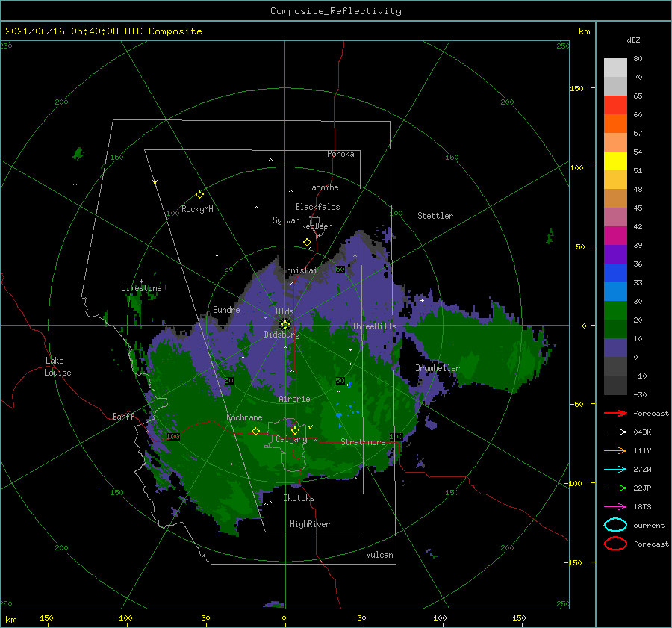
Task: Click the small blue 30 dBZ echo near Strathmore
Action: (x=349, y=385)
